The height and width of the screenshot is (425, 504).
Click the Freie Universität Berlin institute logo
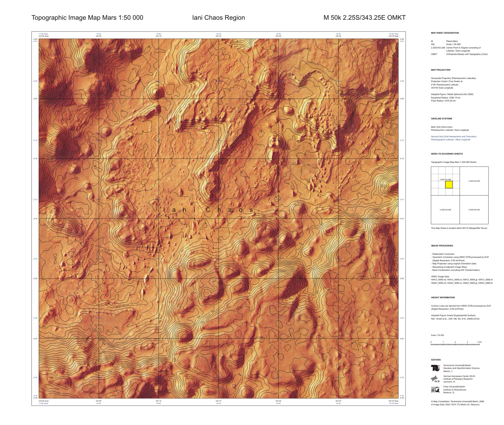click(x=435, y=390)
